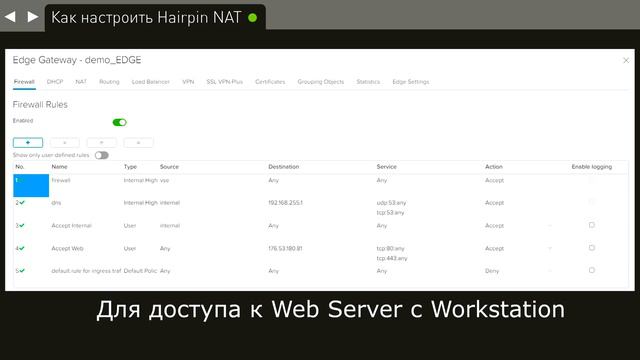The height and width of the screenshot is (360, 640).
Task: Click green checkmark on rule 5
Action: 22,271
